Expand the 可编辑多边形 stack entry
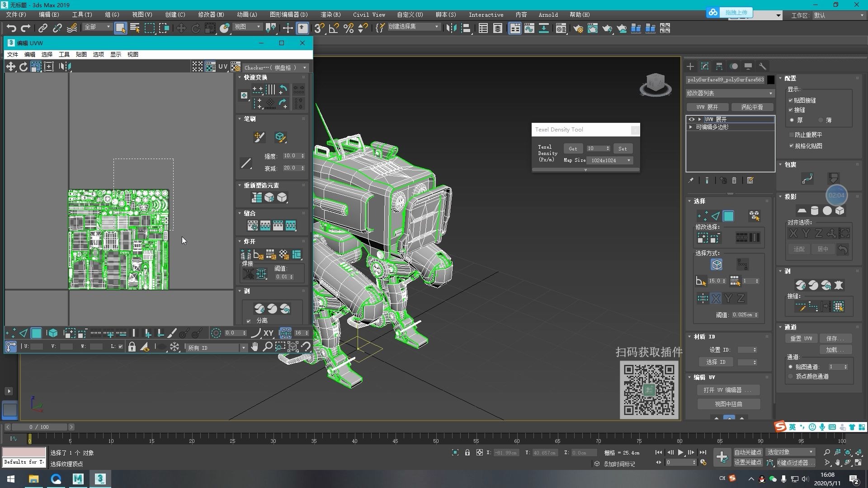 click(691, 127)
